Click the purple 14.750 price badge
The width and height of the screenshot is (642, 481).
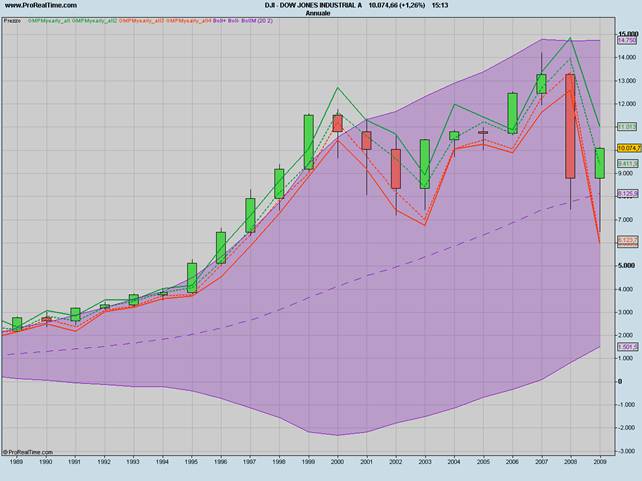[627, 40]
